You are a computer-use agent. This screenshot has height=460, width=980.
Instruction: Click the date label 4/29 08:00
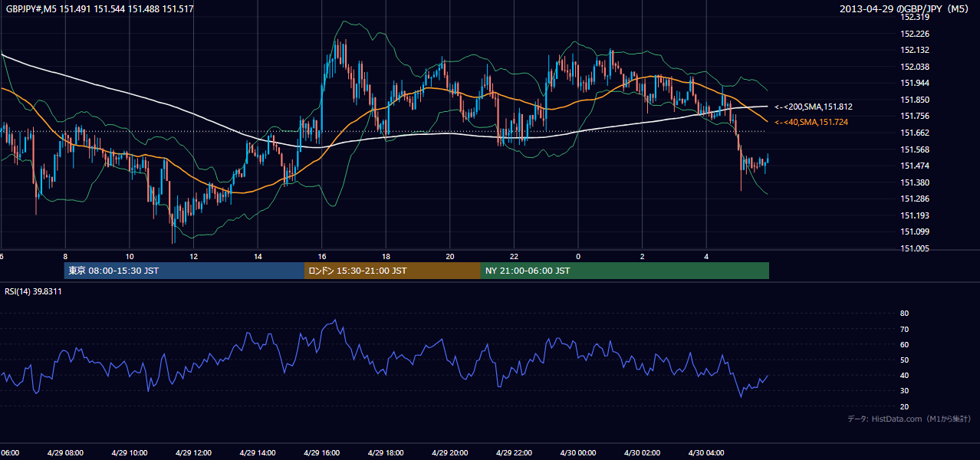click(65, 452)
